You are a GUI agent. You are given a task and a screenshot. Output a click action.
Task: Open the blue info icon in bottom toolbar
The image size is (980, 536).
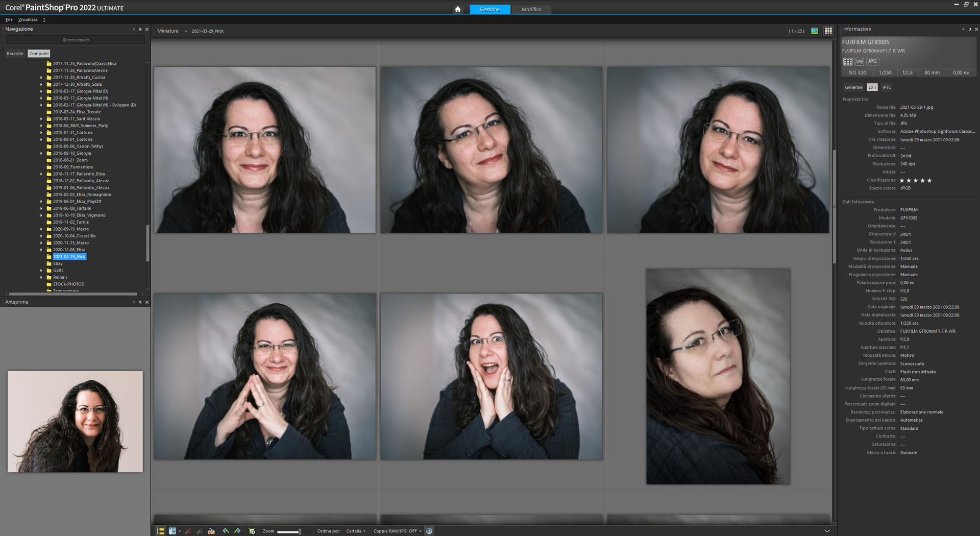(429, 531)
